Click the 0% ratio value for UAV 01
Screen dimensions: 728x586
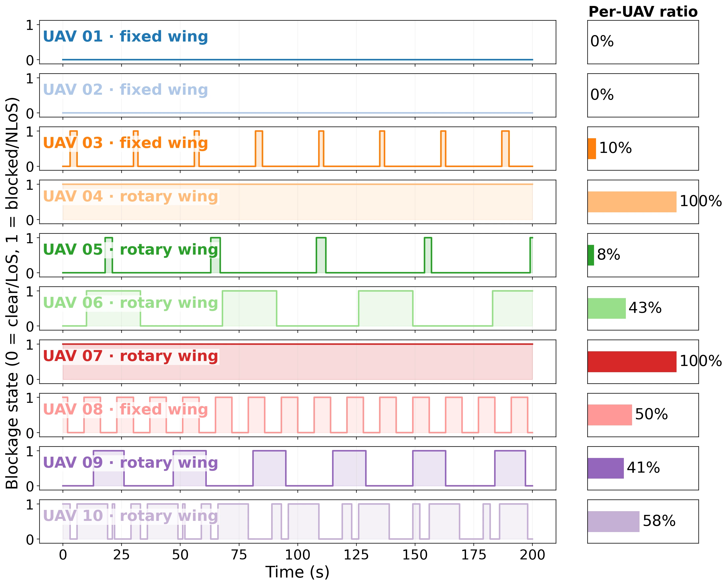click(x=602, y=42)
